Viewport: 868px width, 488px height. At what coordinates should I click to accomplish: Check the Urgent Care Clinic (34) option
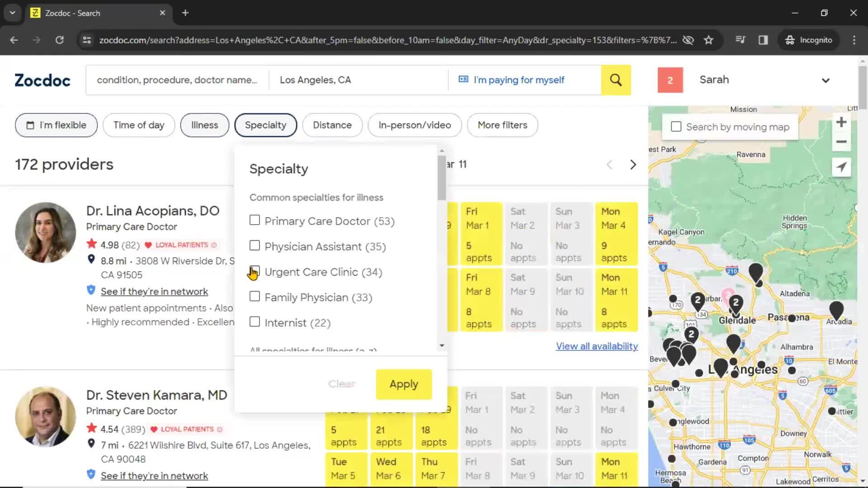click(255, 271)
